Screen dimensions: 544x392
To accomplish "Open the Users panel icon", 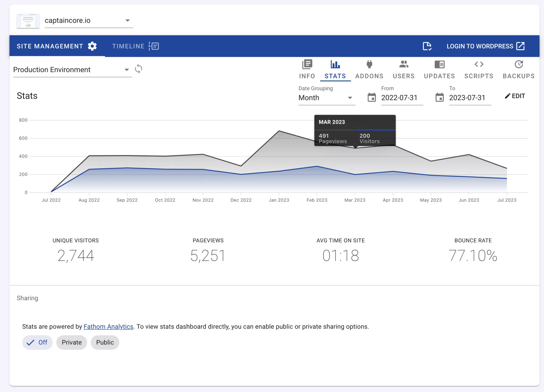I will click(403, 64).
